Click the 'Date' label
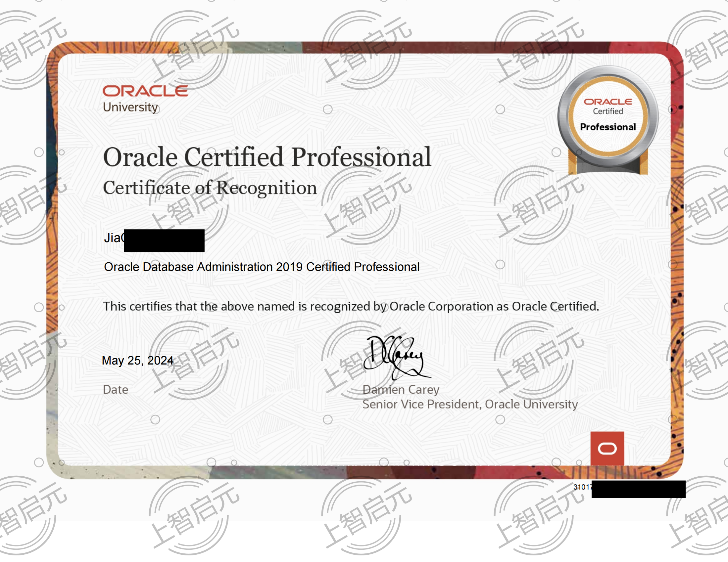Viewport: 728px width, 562px height. click(115, 389)
